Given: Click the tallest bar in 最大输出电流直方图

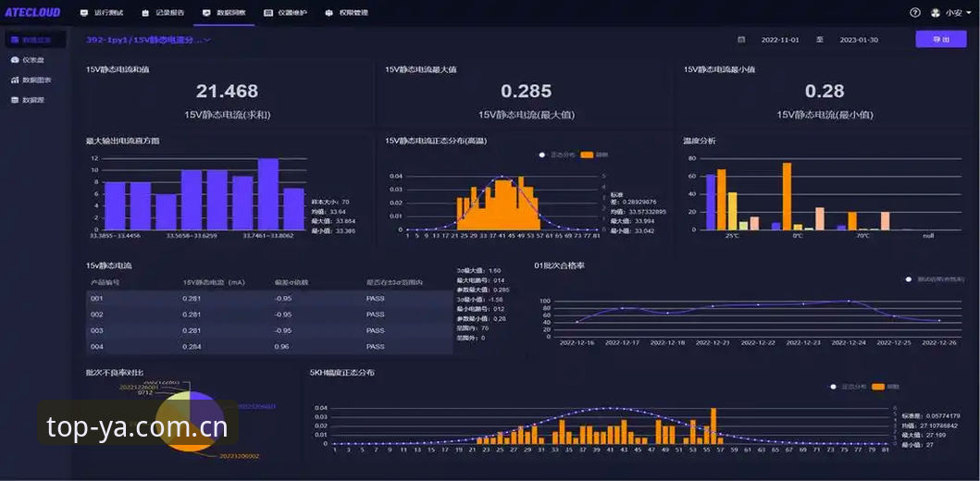Looking at the screenshot, I should 268,194.
